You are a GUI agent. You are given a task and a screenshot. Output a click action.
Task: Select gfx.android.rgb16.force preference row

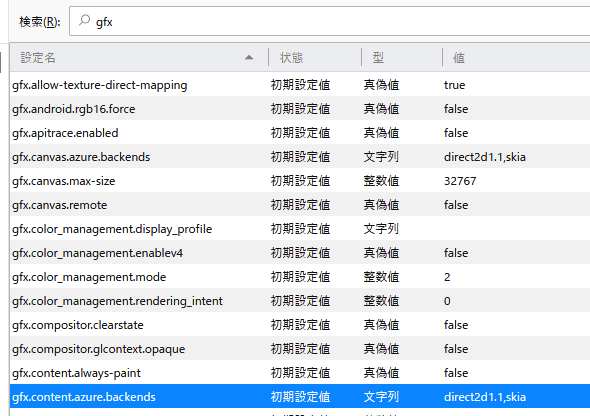point(300,109)
